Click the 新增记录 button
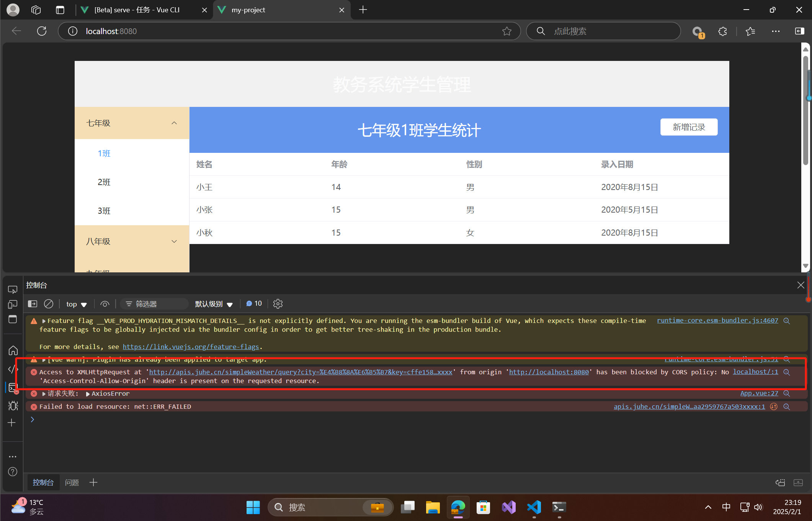Viewport: 812px width, 521px height. click(x=689, y=127)
